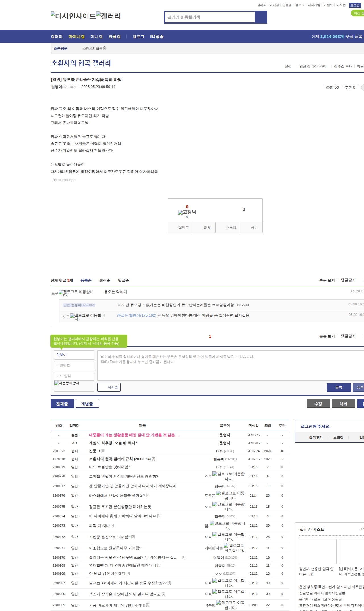This screenshot has width=364, height=611.
Task: Click lower 본문 보기 near comment page number
Action: (327, 336)
